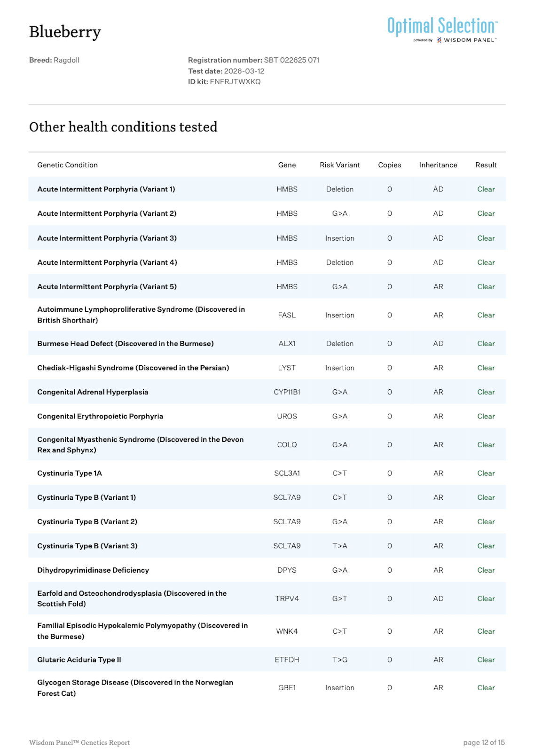Click the Wisdom Panel Genetics Report footer text
Viewport: 534px width, 756px height.
(79, 743)
